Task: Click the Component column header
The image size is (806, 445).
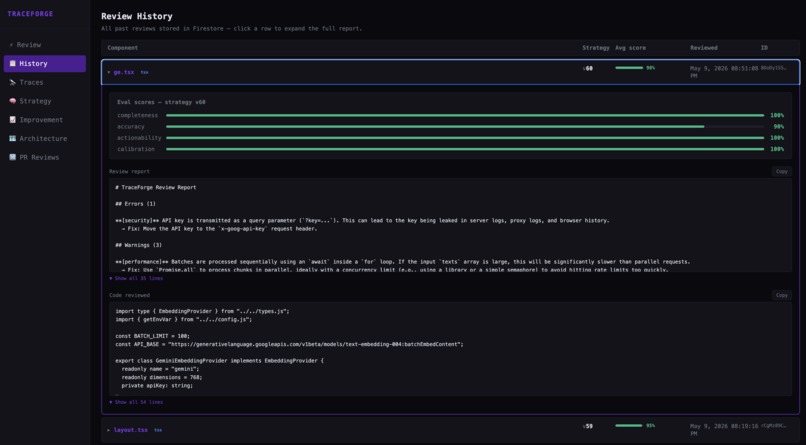Action: [x=122, y=48]
